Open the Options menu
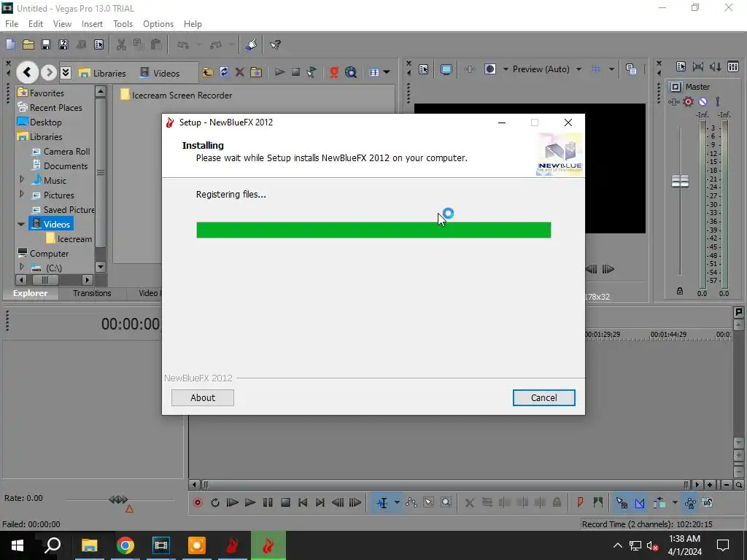The height and width of the screenshot is (560, 747). [x=158, y=24]
